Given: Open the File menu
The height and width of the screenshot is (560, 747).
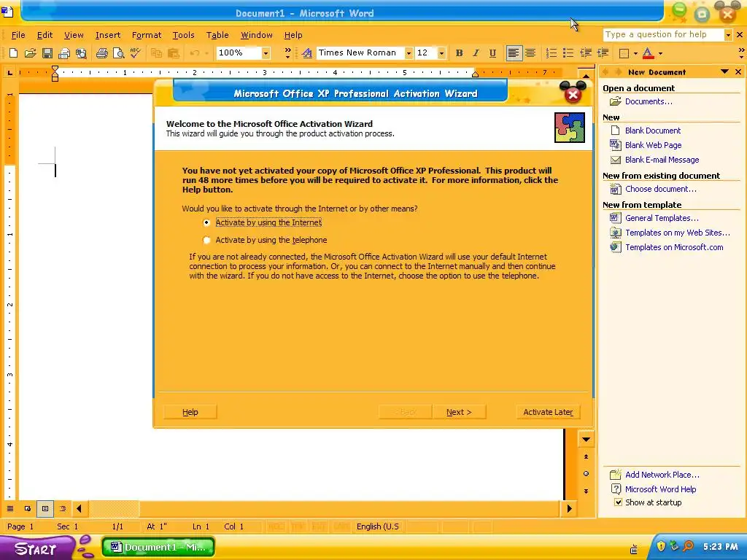Looking at the screenshot, I should (18, 35).
